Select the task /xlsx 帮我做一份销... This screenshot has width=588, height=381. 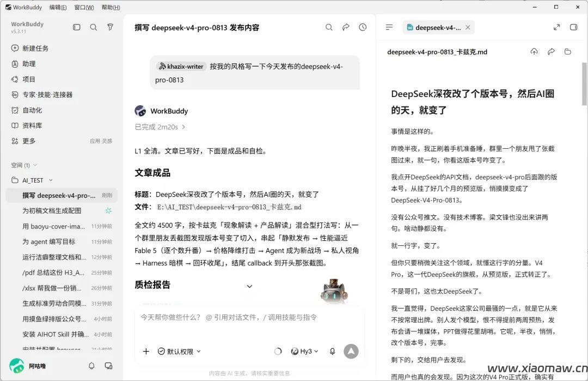pyautogui.click(x=62, y=288)
